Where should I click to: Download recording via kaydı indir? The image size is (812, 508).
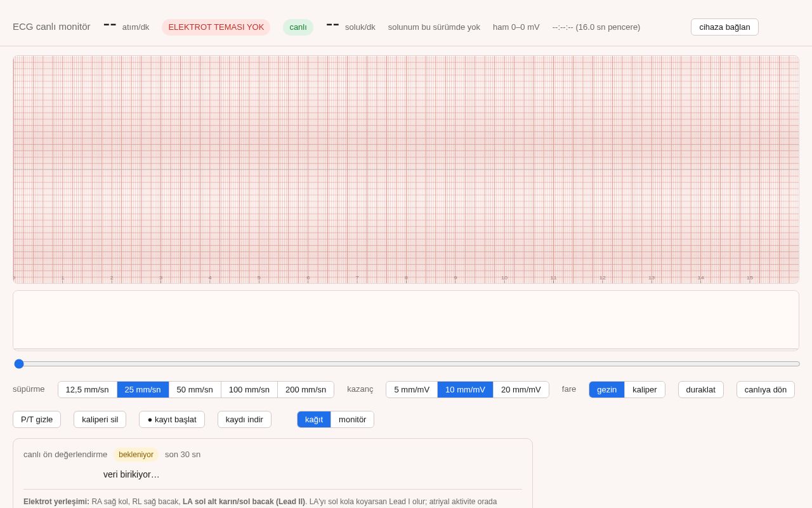244,419
